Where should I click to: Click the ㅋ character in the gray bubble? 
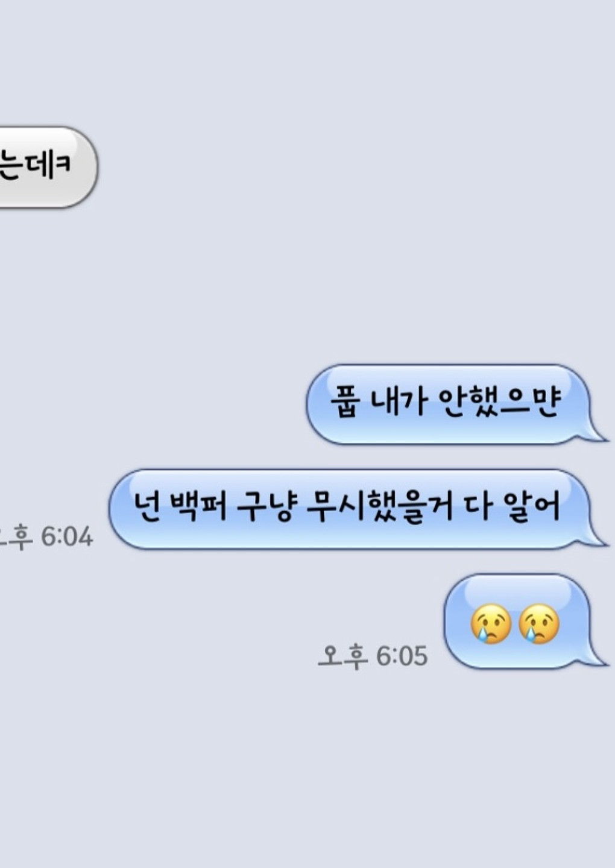coord(65,165)
